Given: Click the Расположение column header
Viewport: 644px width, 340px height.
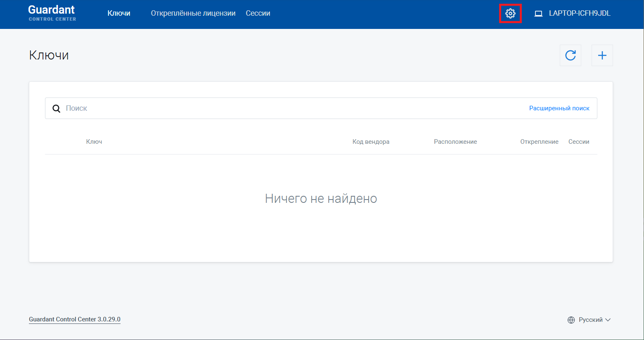Looking at the screenshot, I should pyautogui.click(x=455, y=142).
